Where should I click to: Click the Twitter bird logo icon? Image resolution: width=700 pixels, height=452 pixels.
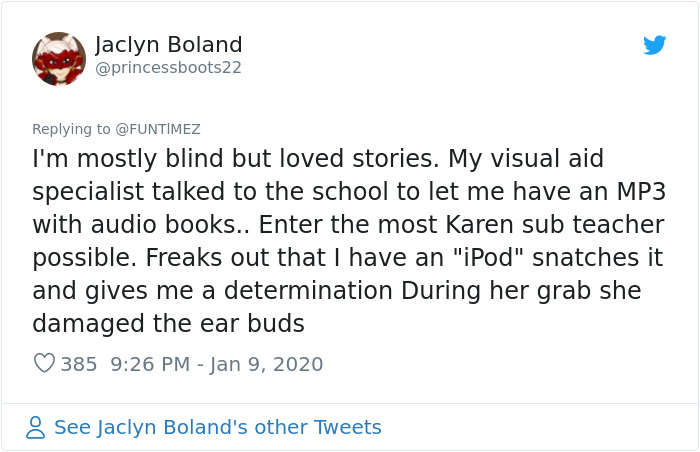point(654,45)
